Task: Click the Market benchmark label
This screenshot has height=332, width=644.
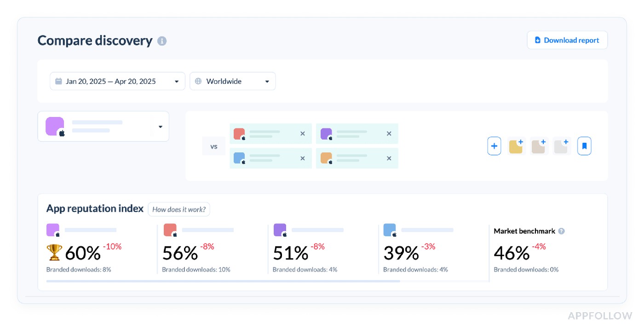Action: pos(524,231)
